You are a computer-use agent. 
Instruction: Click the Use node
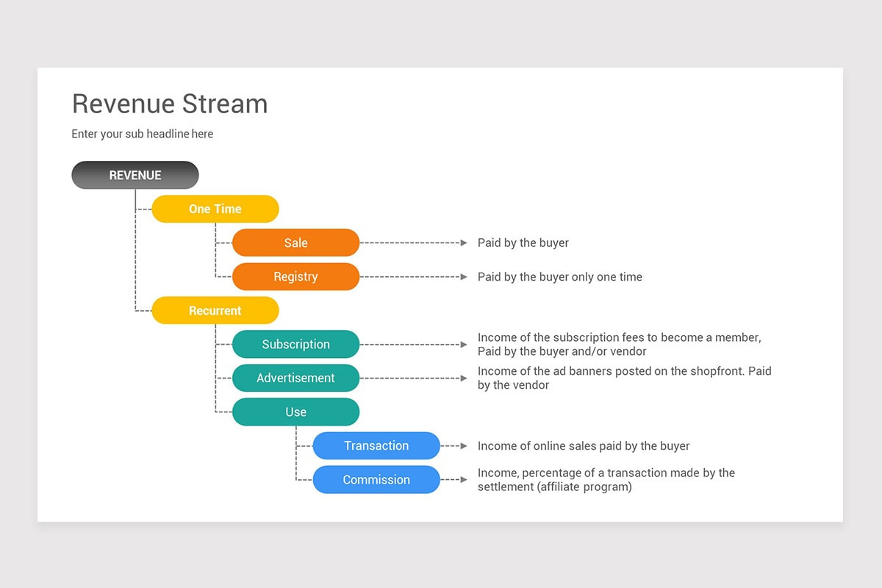coord(295,412)
